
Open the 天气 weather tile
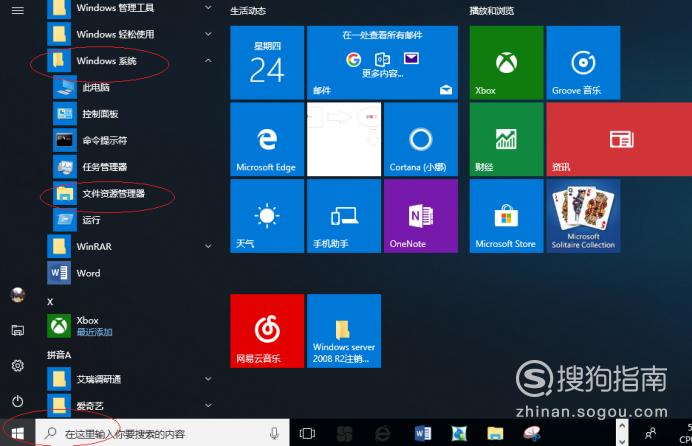[x=267, y=216]
